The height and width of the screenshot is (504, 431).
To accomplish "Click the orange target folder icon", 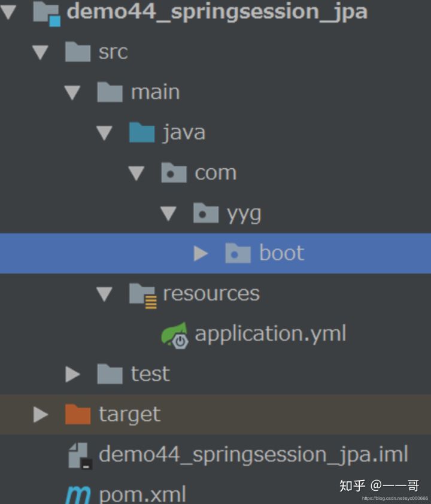I will [x=77, y=414].
